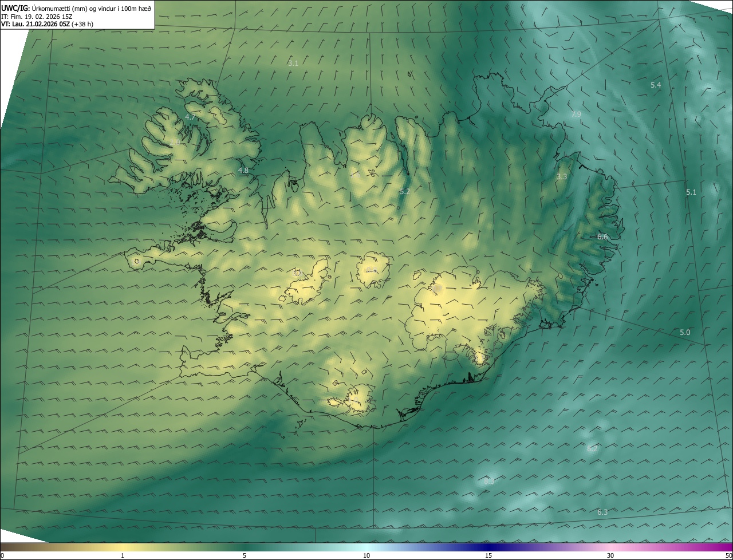Click the 2.0 value in the Westfjords
733x560 pixels.
(x=175, y=142)
